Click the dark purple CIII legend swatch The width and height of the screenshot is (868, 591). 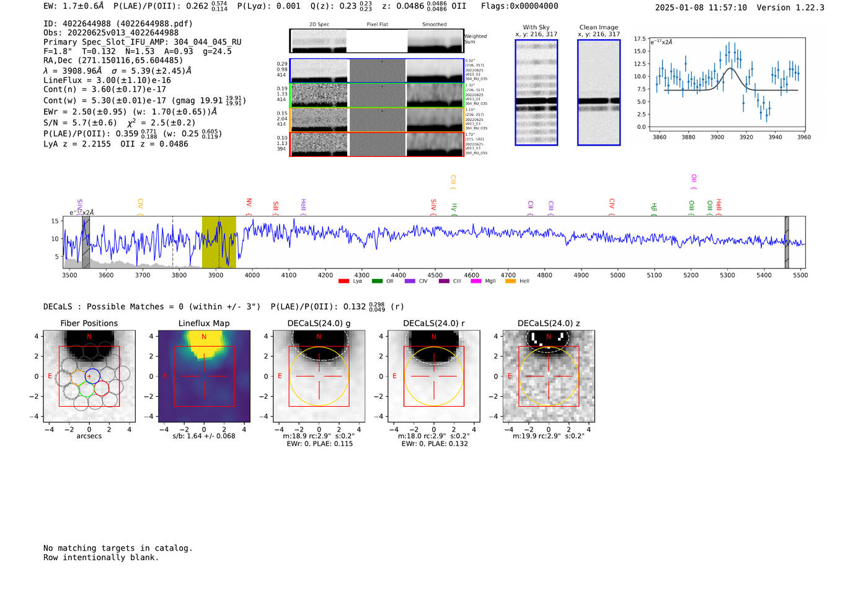coord(443,282)
